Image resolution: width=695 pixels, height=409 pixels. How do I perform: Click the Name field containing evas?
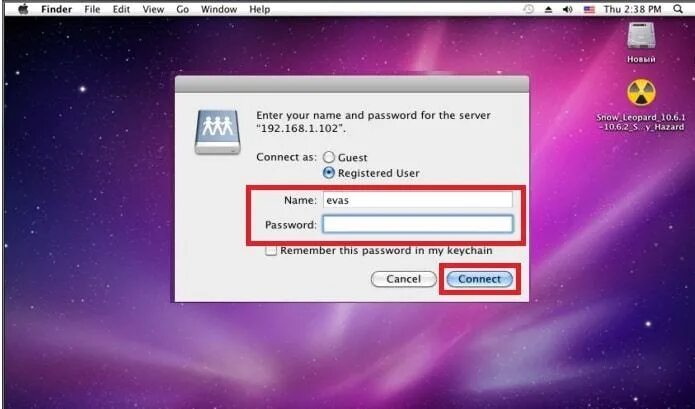(x=418, y=200)
